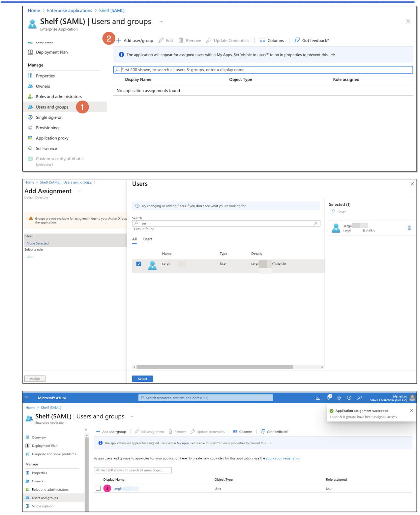Click 'Shelf (SAML) | Users and groups' breadcrumb
Viewport: 420px width, 515px height.
pos(66,182)
